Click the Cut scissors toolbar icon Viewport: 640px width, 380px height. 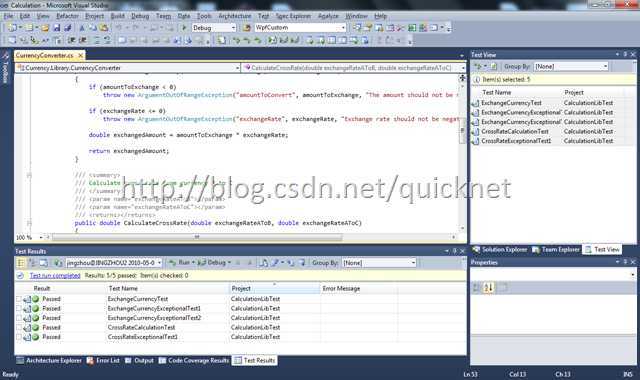[82, 28]
